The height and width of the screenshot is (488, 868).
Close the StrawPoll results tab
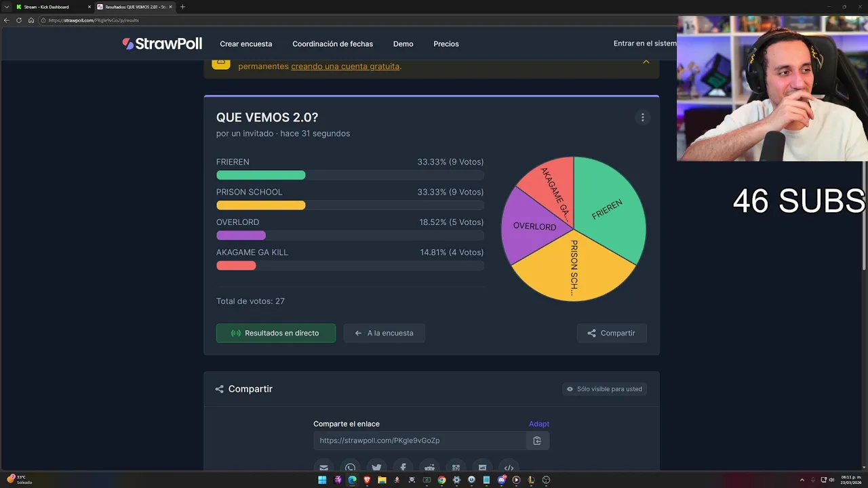tap(170, 7)
